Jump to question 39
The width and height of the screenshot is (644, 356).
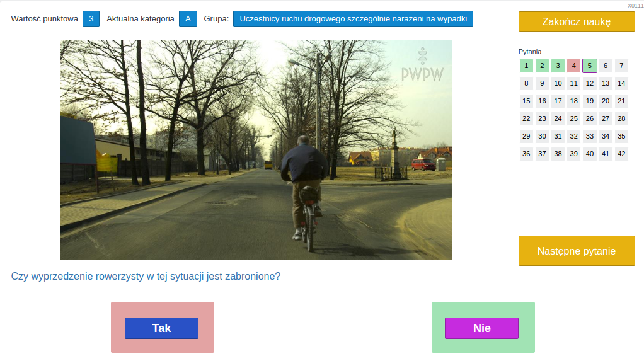click(x=574, y=154)
